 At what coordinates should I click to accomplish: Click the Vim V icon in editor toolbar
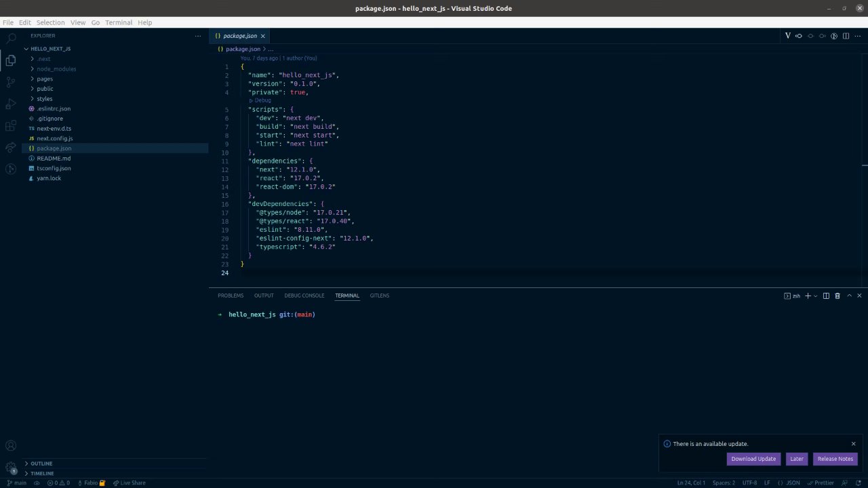pyautogui.click(x=787, y=36)
